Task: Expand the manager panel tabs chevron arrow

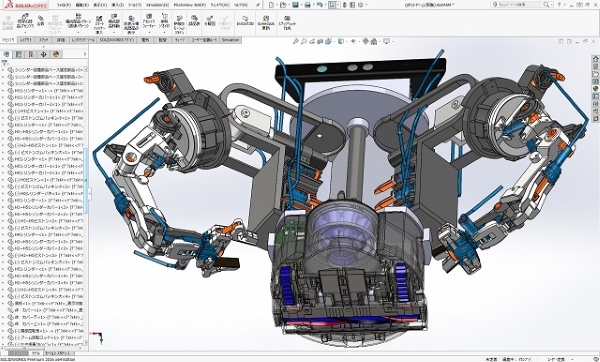Action: [x=85, y=54]
